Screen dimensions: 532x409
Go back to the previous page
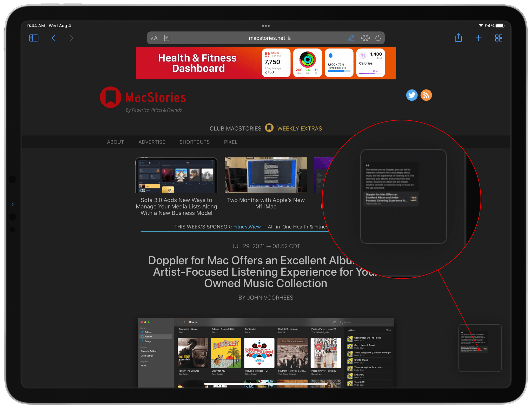coord(54,38)
